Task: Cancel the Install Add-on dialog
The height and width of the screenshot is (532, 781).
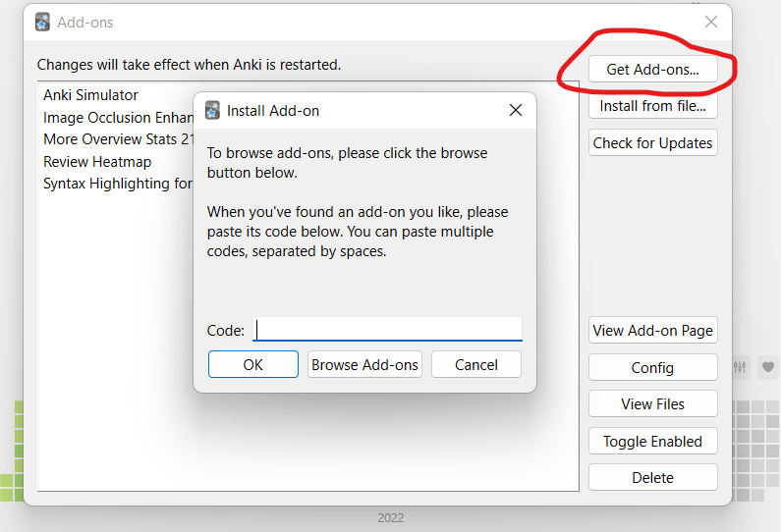Action: click(x=476, y=364)
